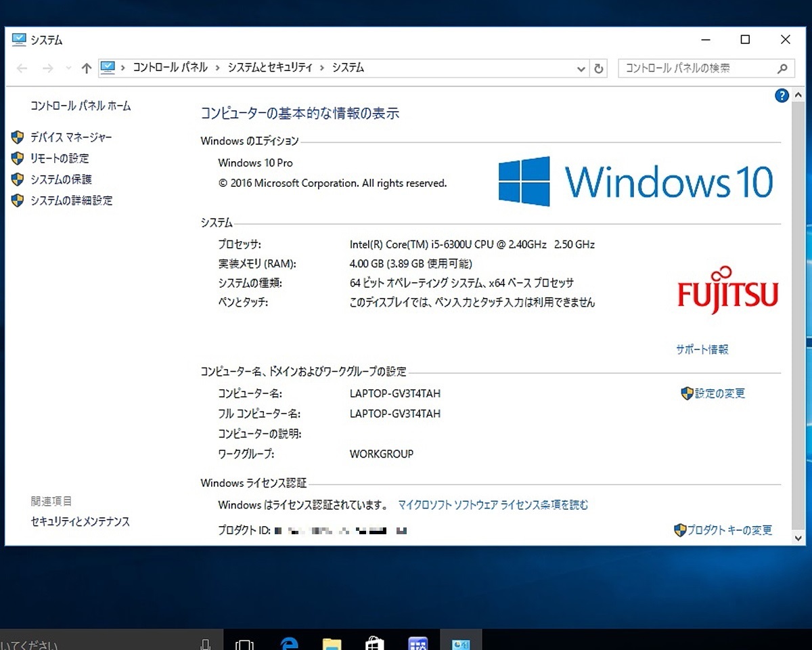Click the search magnifier icon
Image resolution: width=812 pixels, height=650 pixels.
(x=782, y=68)
